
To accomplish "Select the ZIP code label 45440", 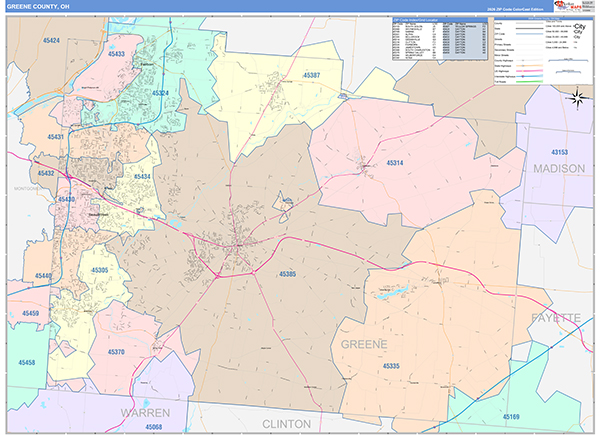I will tap(43, 276).
